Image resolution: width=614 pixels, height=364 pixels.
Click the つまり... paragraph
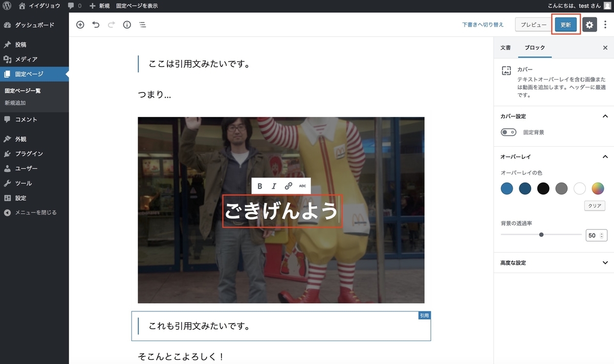coord(155,95)
